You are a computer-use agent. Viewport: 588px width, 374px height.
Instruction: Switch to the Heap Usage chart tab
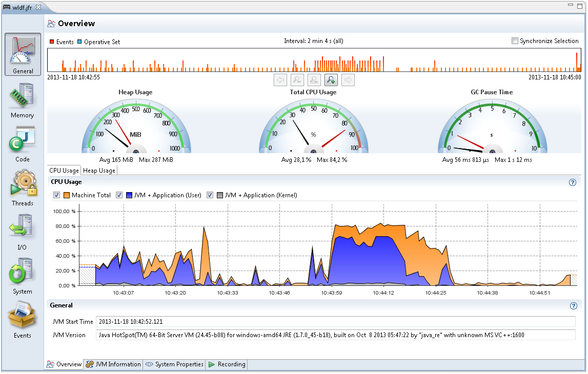tap(99, 171)
